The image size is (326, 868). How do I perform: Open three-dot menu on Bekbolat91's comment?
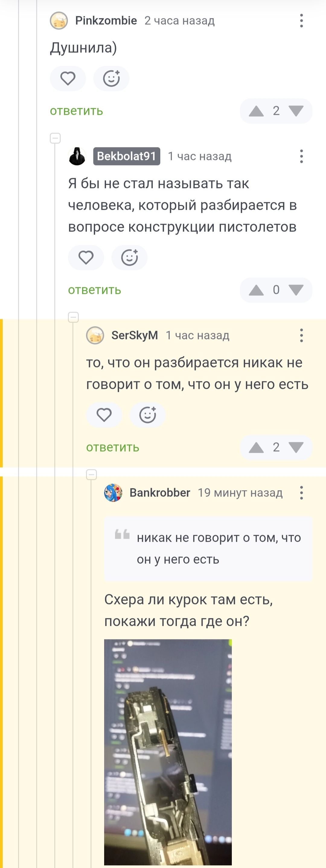[301, 156]
